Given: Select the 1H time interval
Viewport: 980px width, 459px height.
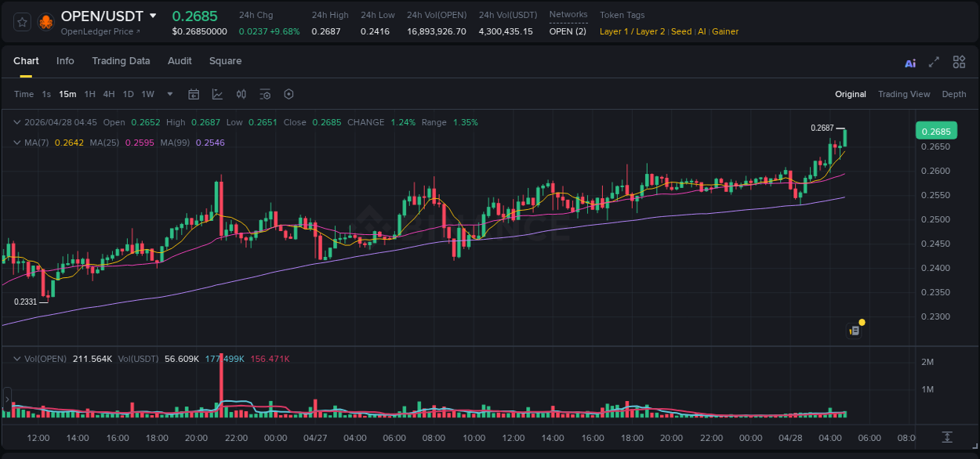Looking at the screenshot, I should pos(89,95).
